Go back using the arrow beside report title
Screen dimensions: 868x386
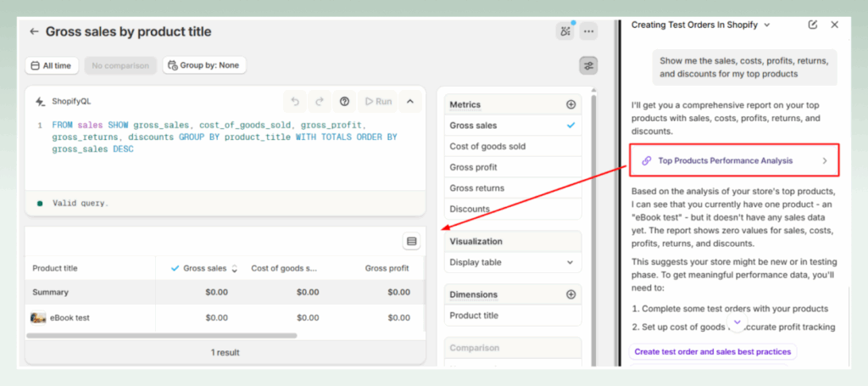tap(34, 31)
